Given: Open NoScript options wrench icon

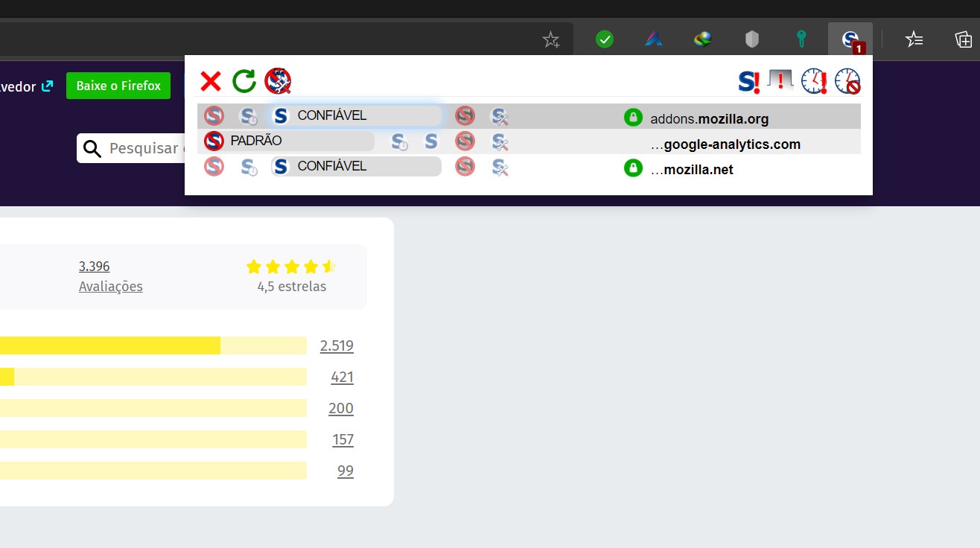Looking at the screenshot, I should [278, 81].
